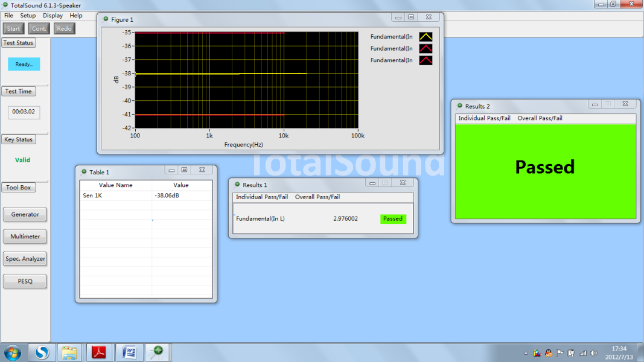Viewport: 644px width, 362px height.
Task: Open Windows Explorer folder icon in taskbar
Action: [69, 352]
